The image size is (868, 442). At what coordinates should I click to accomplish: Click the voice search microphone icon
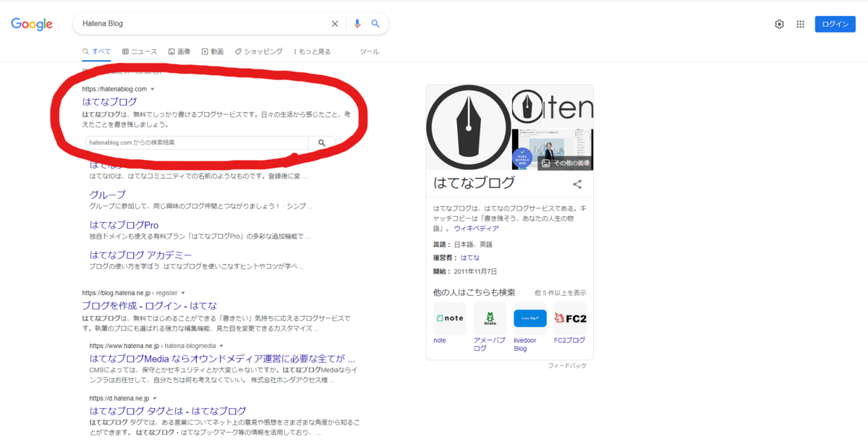(357, 23)
